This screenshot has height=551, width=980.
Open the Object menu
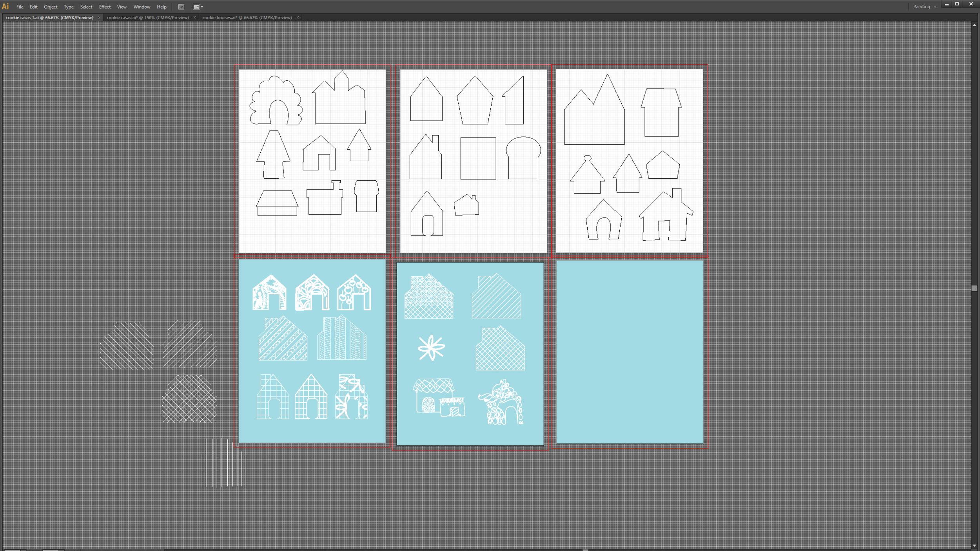point(51,7)
